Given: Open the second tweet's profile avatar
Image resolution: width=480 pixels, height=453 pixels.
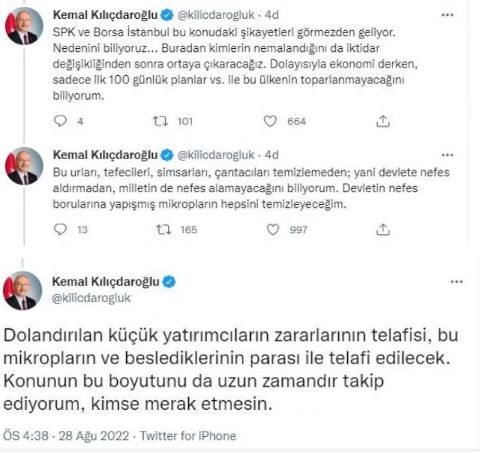Looking at the screenshot, I should [24, 166].
